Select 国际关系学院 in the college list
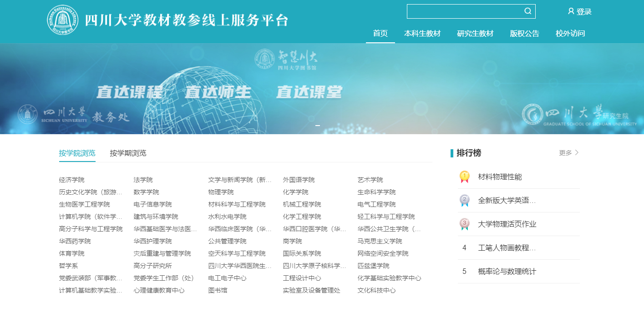 coord(302,254)
